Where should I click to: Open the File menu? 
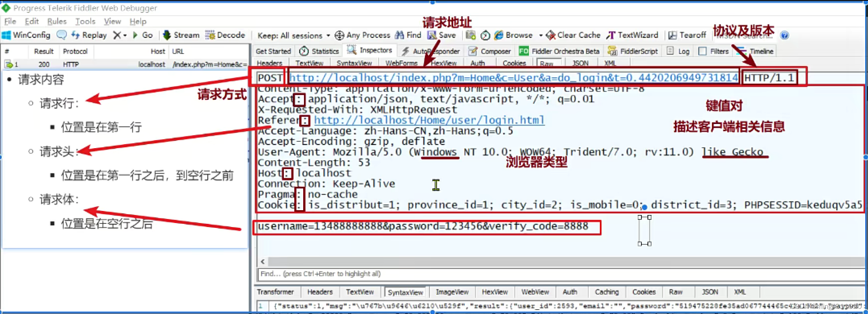[x=10, y=21]
